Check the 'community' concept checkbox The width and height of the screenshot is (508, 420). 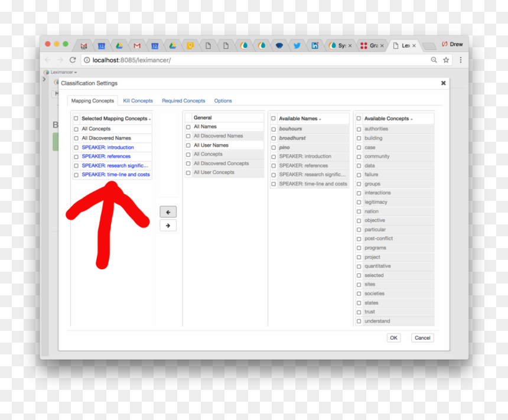[x=359, y=157]
